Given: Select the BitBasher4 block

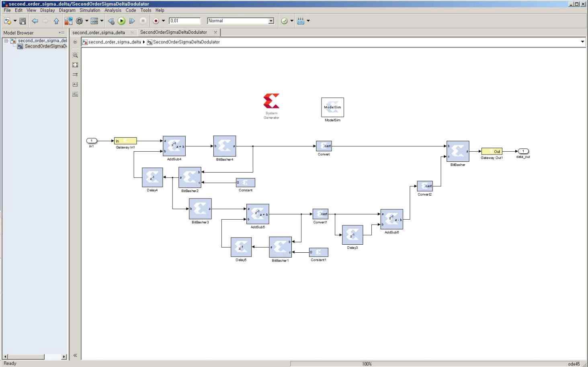Looking at the screenshot, I should [x=225, y=146].
